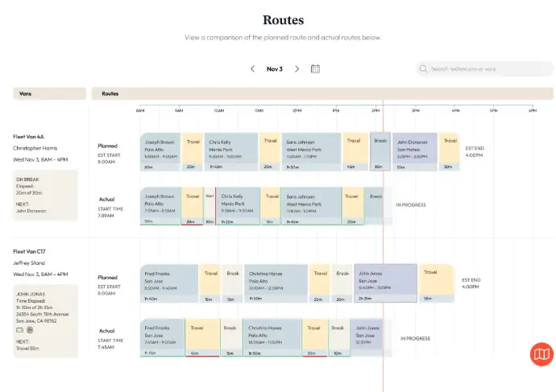
Task: Open the calendar date picker icon
Action: coord(315,69)
